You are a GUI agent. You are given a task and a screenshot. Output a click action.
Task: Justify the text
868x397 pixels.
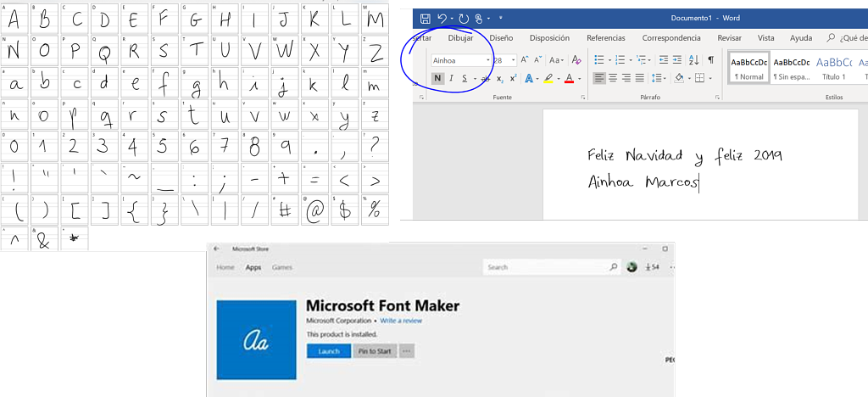(640, 78)
